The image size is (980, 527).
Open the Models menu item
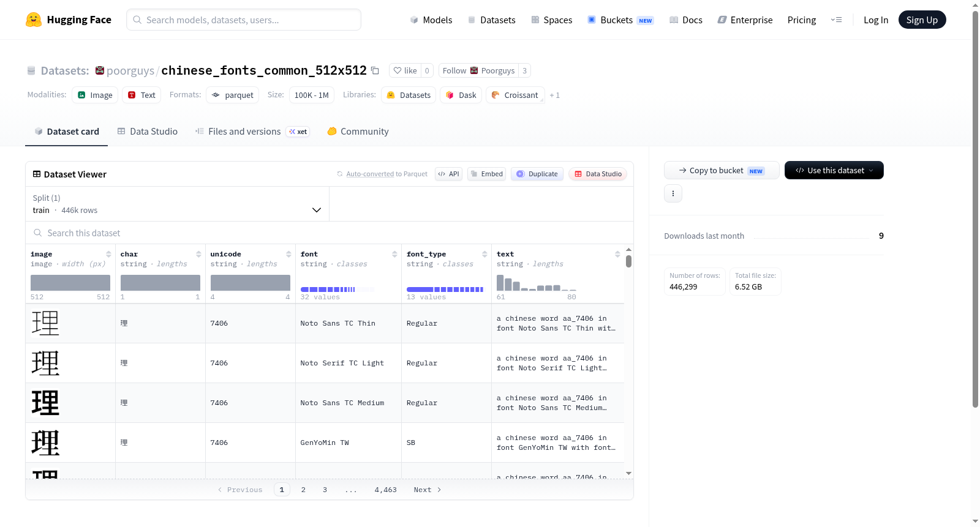click(x=431, y=20)
